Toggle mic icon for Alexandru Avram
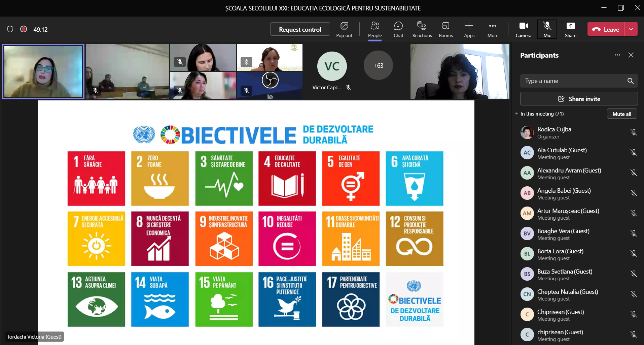The height and width of the screenshot is (345, 644). click(x=634, y=173)
